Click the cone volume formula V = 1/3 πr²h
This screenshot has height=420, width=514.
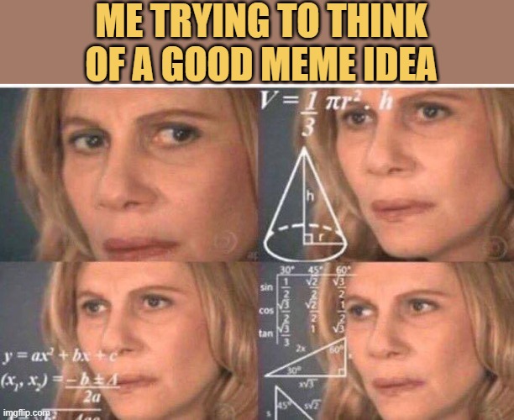tap(326, 113)
